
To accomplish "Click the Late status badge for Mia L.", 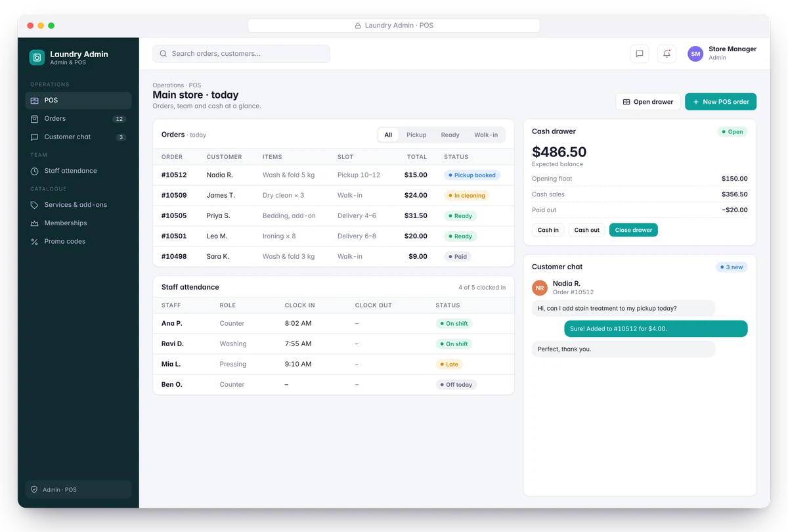I will pyautogui.click(x=450, y=365).
